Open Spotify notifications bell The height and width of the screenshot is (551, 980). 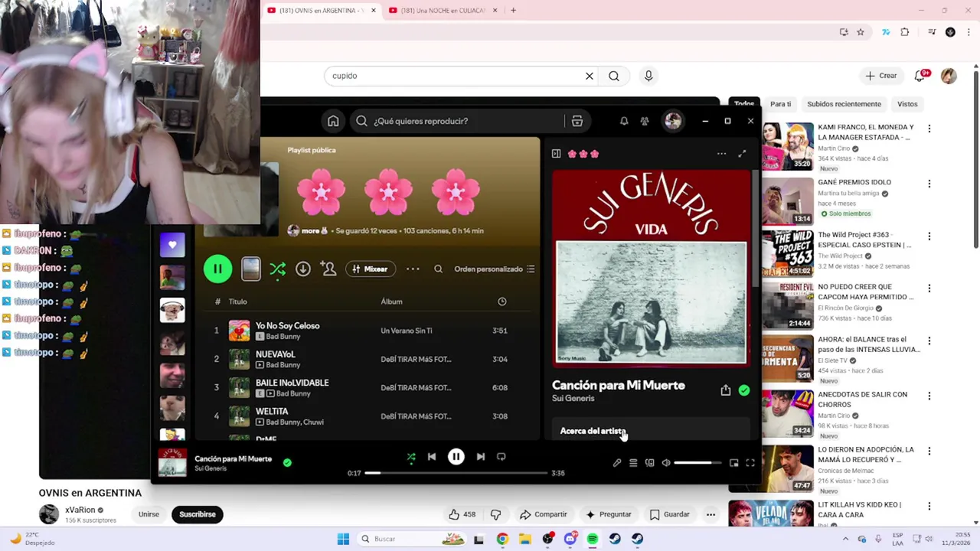click(x=624, y=121)
